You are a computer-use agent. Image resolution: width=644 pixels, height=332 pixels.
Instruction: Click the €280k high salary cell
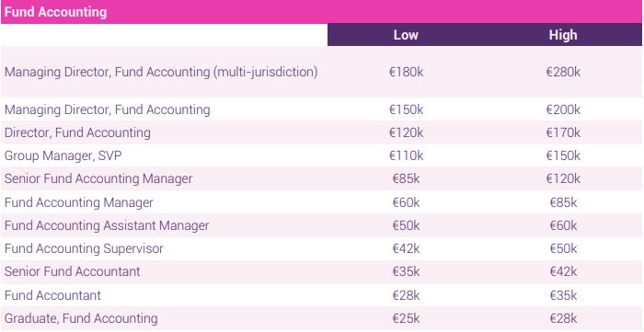(563, 72)
